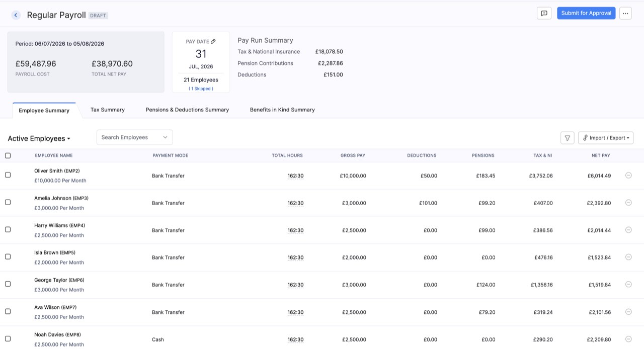This screenshot has width=644, height=349.
Task: Click employee name Oliver Smith (EMP2)
Action: click(x=57, y=171)
